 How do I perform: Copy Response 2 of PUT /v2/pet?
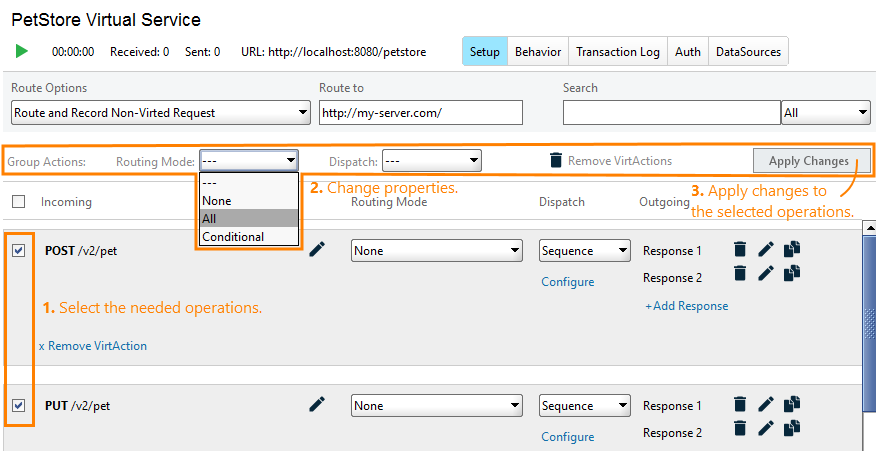pos(792,428)
